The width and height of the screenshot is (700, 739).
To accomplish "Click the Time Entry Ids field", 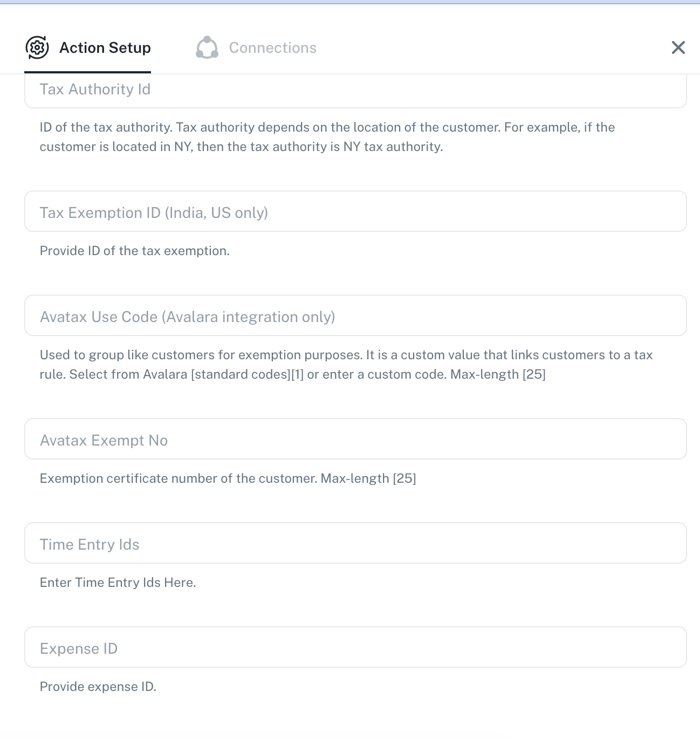I will pos(355,543).
